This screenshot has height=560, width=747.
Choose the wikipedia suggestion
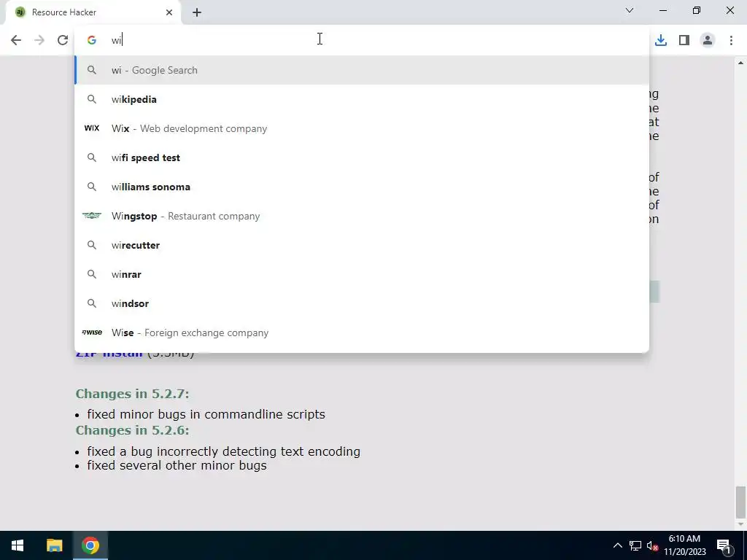(x=362, y=99)
